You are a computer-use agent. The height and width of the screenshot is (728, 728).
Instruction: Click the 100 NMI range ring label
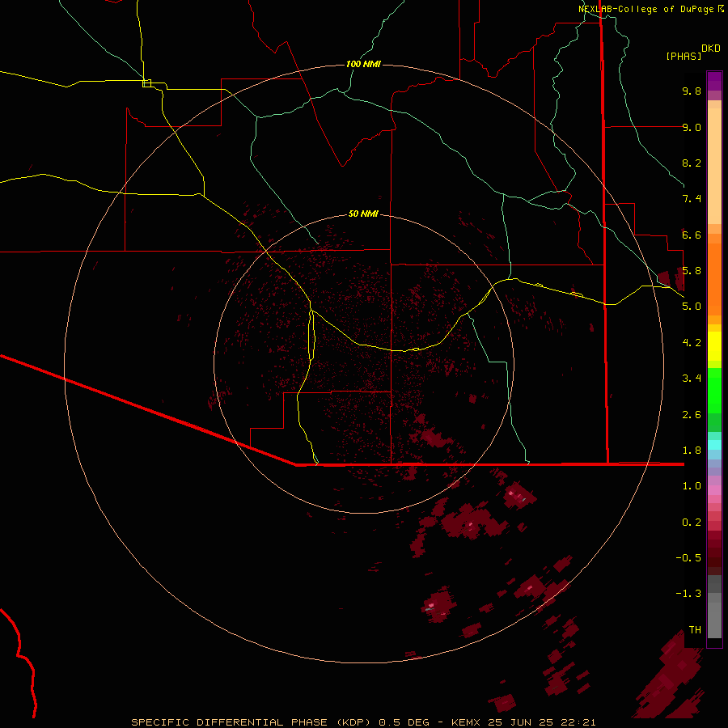(363, 64)
